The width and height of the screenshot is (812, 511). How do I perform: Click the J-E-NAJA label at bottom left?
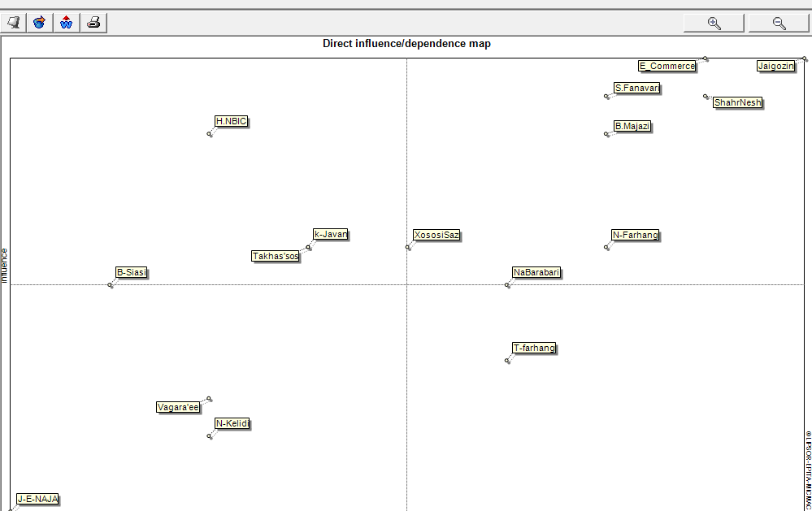point(37,499)
